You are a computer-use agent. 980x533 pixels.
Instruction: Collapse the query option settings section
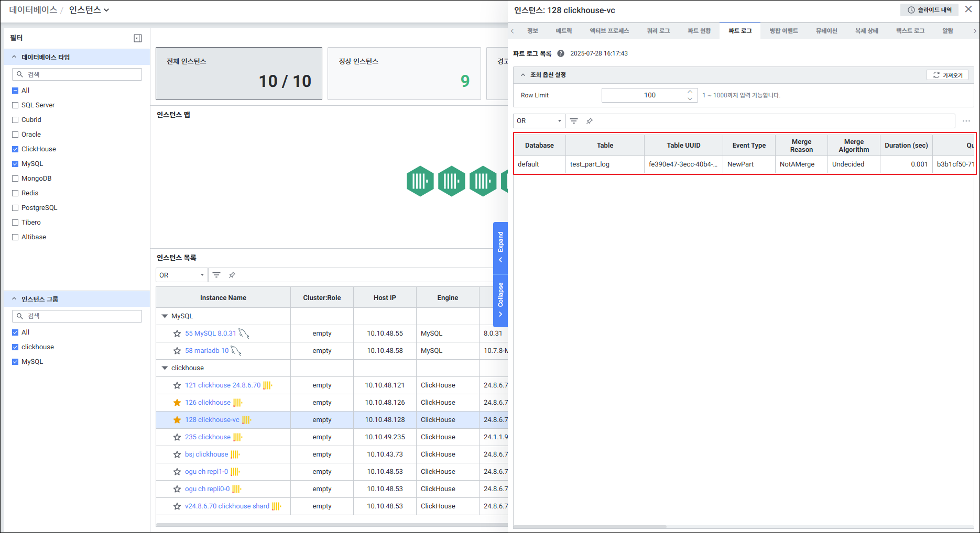click(x=522, y=75)
